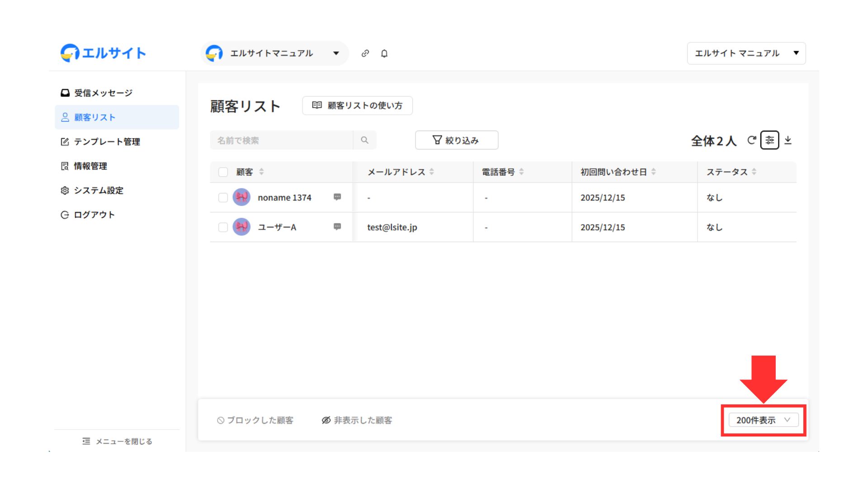
Task: Open column display settings icon
Action: (769, 141)
